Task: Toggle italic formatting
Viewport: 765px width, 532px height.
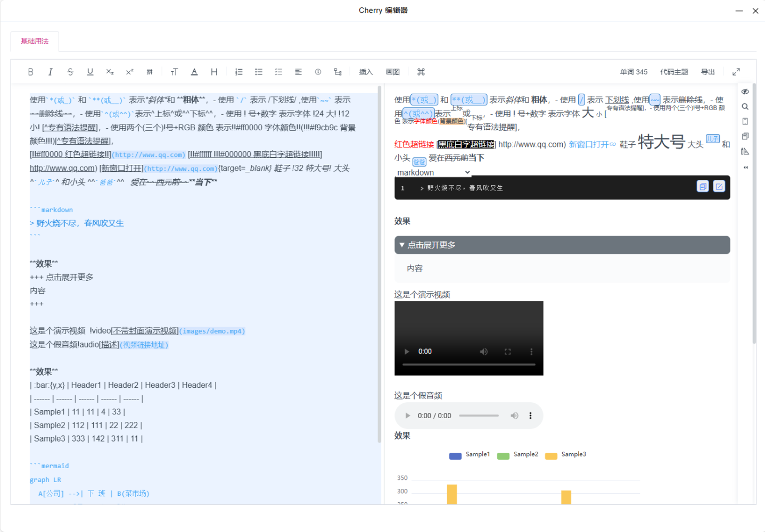Action: pyautogui.click(x=50, y=71)
